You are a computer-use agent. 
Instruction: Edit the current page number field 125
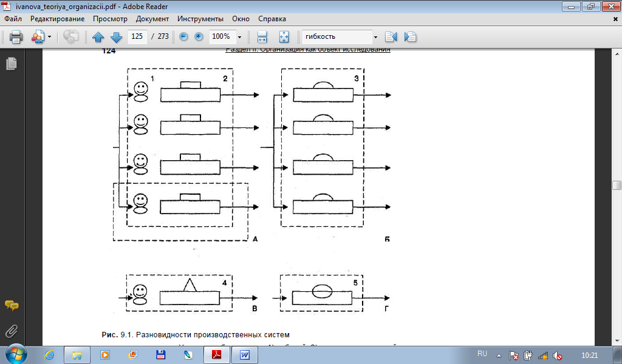pos(137,36)
